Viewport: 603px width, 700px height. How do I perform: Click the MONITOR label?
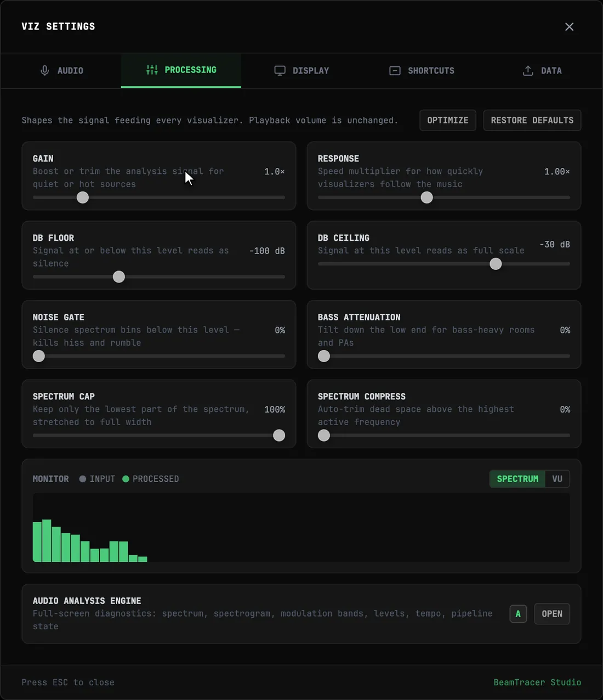point(51,479)
